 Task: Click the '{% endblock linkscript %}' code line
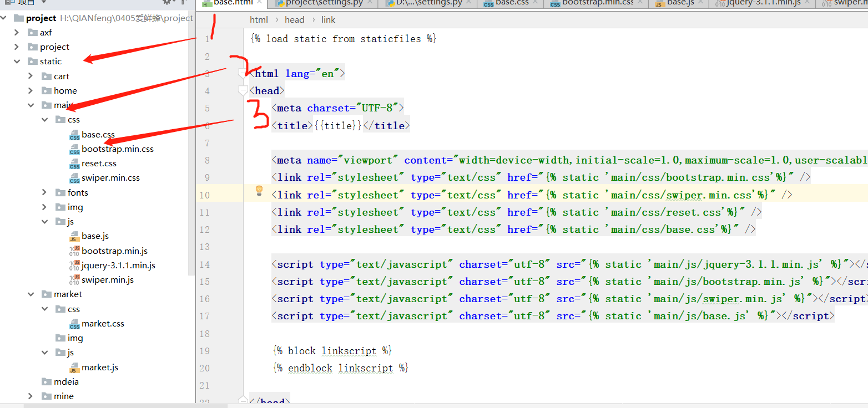click(340, 368)
